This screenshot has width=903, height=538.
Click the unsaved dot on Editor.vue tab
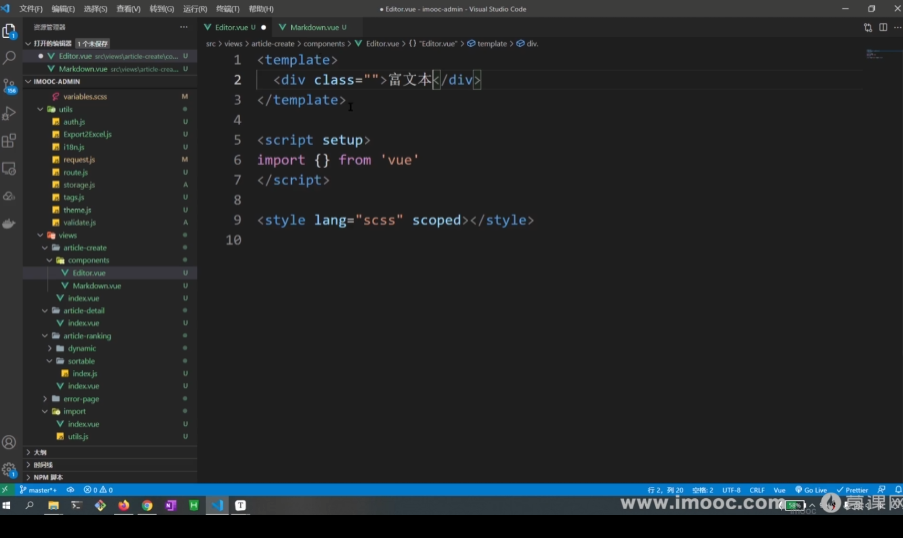pyautogui.click(x=264, y=27)
